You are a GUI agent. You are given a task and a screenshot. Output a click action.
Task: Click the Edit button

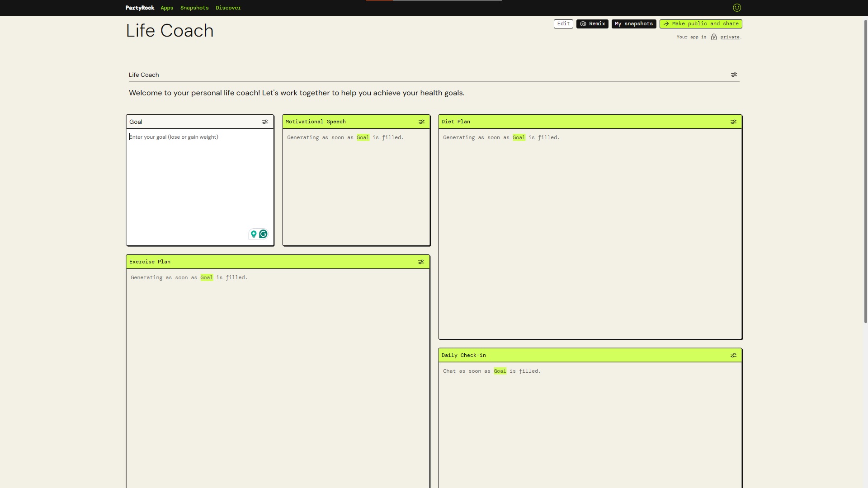[x=563, y=24]
